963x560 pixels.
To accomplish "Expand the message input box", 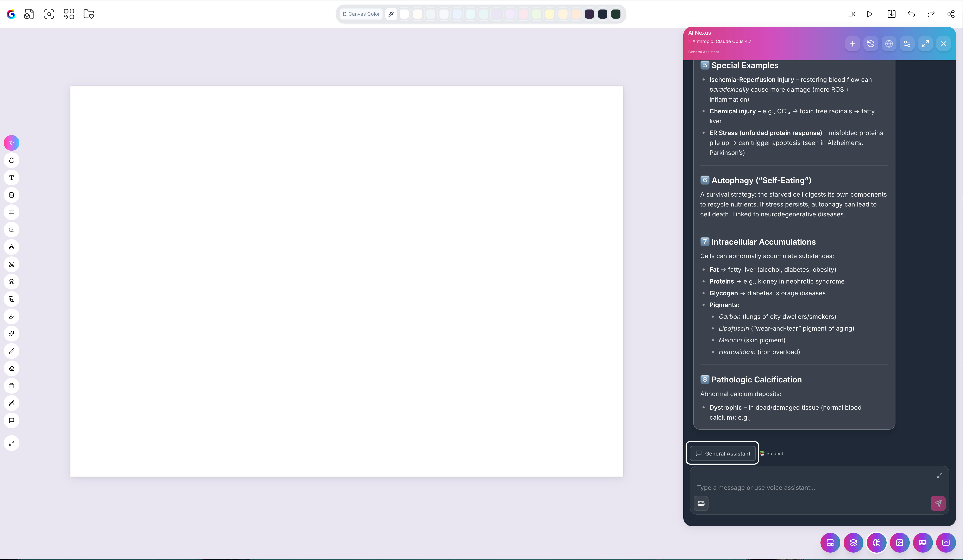I will click(940, 476).
